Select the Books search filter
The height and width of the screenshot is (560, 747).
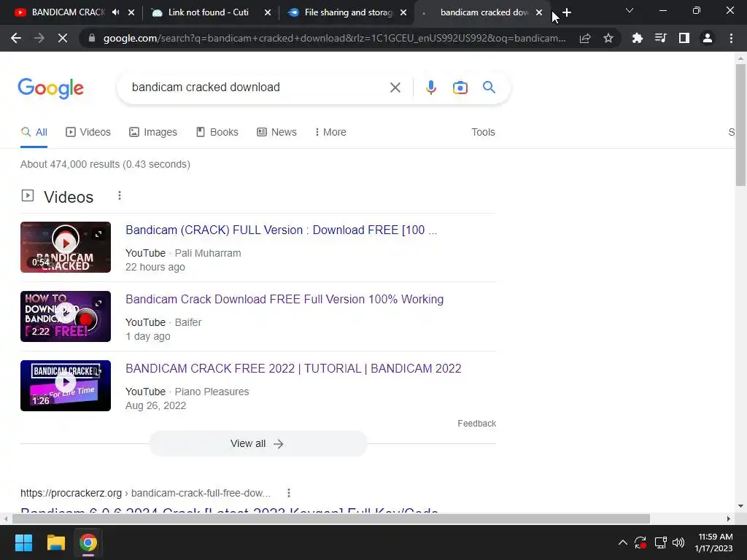217,132
